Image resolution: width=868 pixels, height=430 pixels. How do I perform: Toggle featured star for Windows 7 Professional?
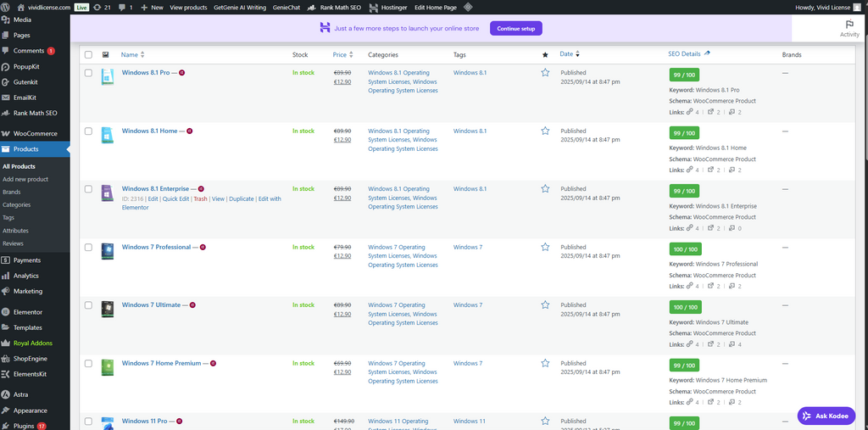[x=545, y=247]
